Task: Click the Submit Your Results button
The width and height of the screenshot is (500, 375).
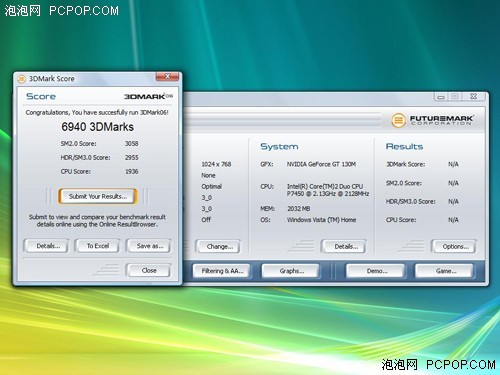Action: coord(98,196)
